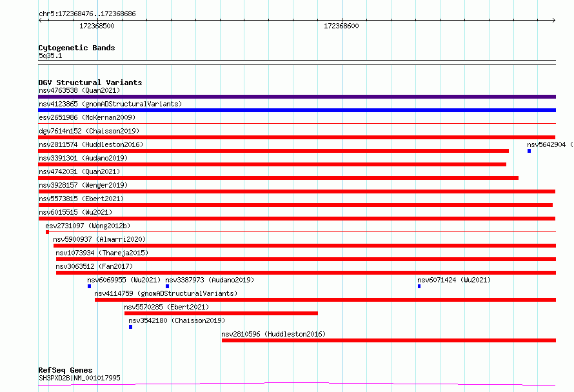Click the nsv3928157 (Wenger2019) label text
This screenshot has width=574, height=392.
[83, 185]
